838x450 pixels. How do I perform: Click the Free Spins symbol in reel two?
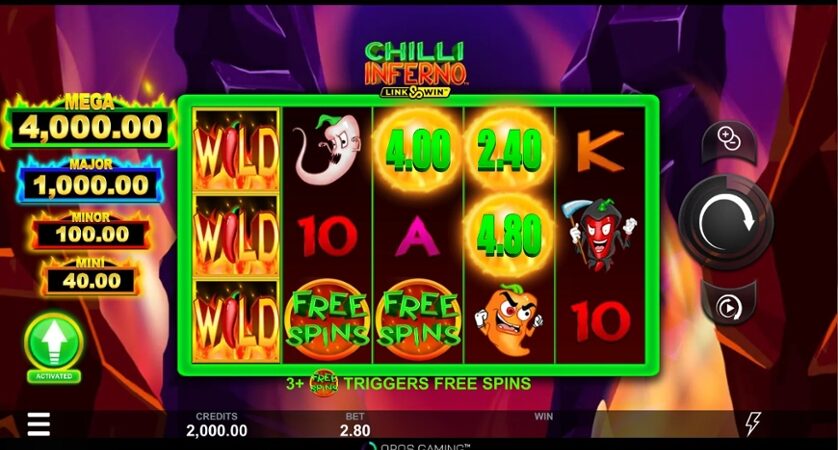pyautogui.click(x=327, y=320)
